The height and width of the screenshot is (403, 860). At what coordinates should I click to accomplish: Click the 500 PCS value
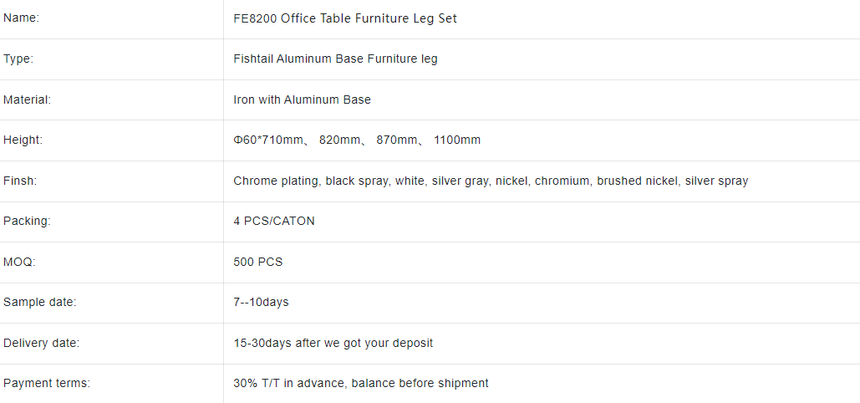click(x=258, y=262)
